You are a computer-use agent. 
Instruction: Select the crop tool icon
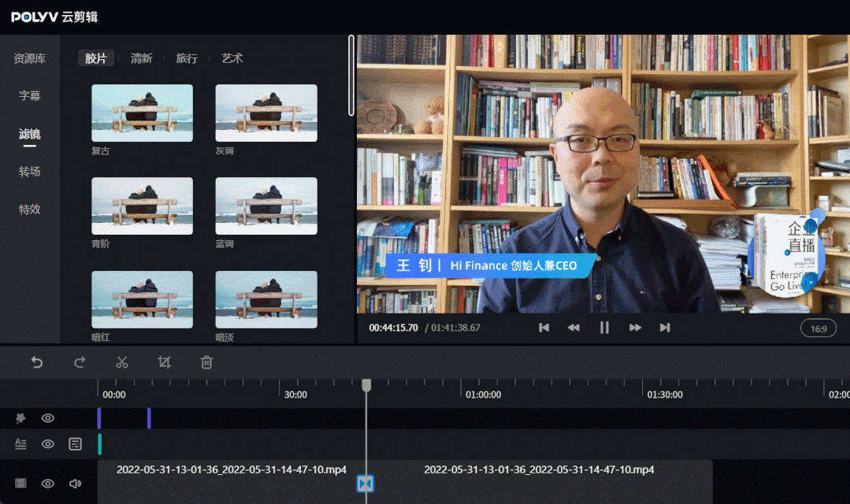[164, 362]
